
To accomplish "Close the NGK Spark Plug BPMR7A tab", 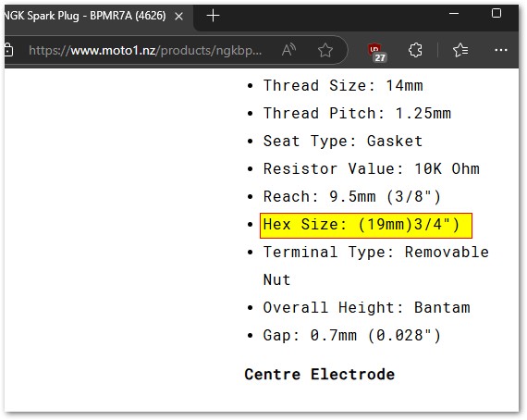I will 178,16.
